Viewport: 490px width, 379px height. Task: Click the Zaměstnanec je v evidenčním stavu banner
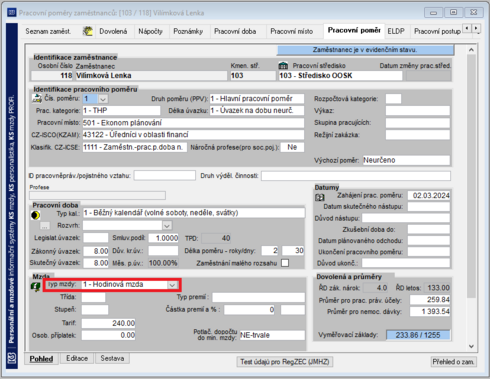click(x=365, y=50)
